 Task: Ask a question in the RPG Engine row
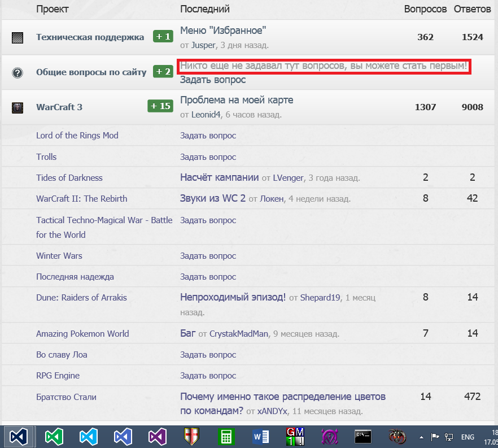point(208,376)
